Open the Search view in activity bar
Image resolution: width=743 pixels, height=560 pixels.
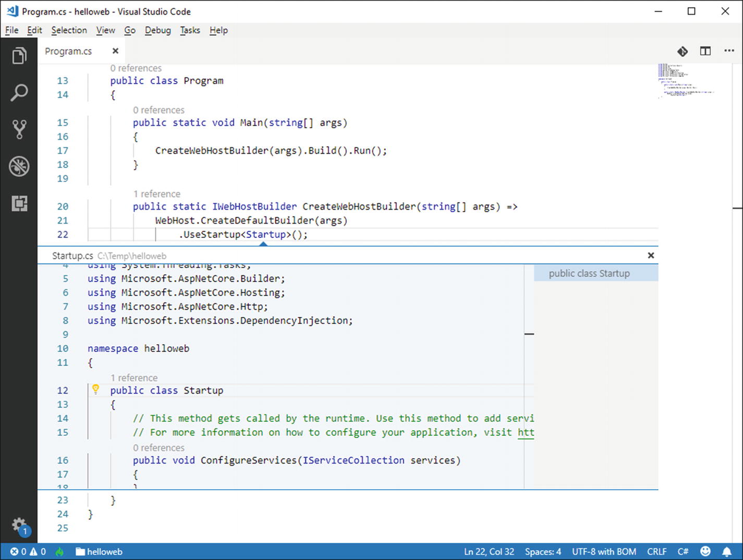[19, 93]
